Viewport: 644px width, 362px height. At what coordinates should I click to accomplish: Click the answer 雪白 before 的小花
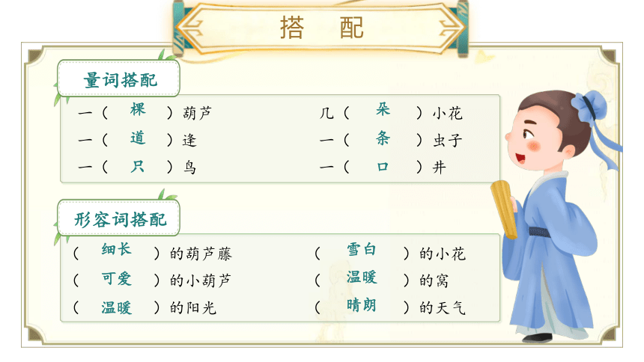[361, 249]
